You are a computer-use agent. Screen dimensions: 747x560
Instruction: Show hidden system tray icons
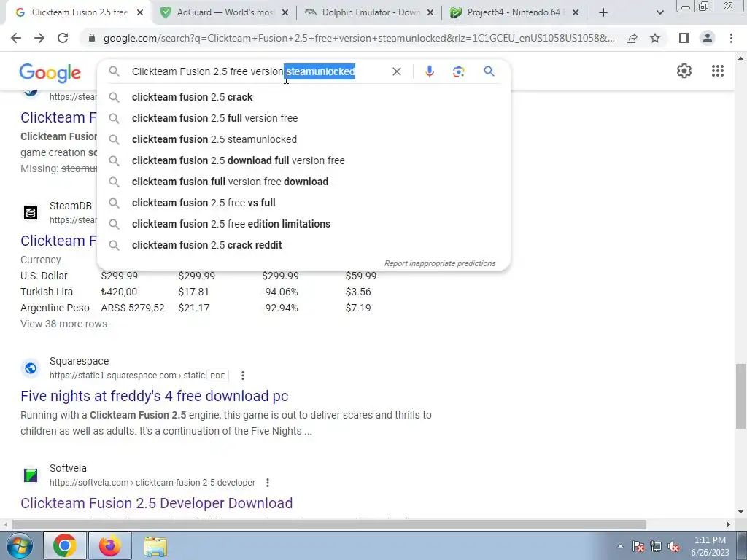620,547
